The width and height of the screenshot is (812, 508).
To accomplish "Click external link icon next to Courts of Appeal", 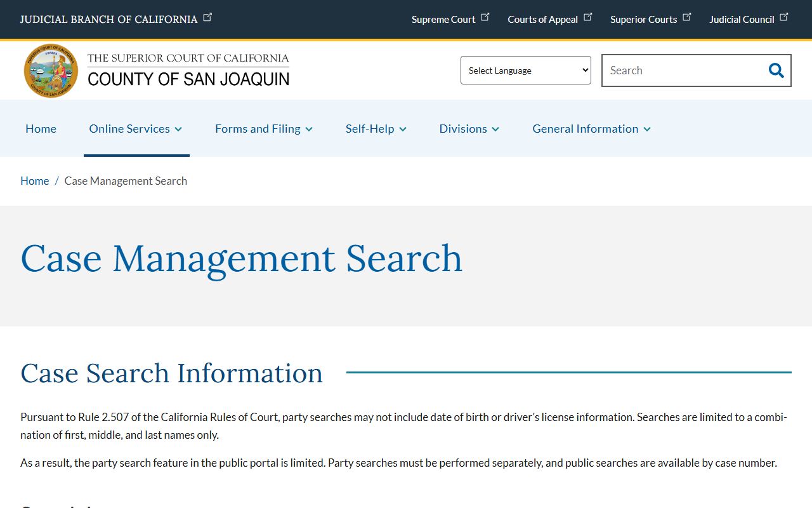I will pyautogui.click(x=587, y=17).
